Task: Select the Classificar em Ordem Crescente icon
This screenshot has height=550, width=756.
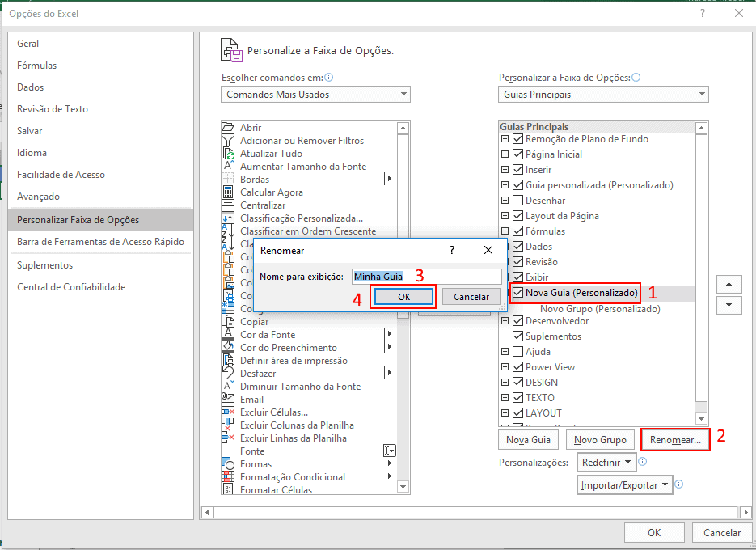Action: pos(230,231)
